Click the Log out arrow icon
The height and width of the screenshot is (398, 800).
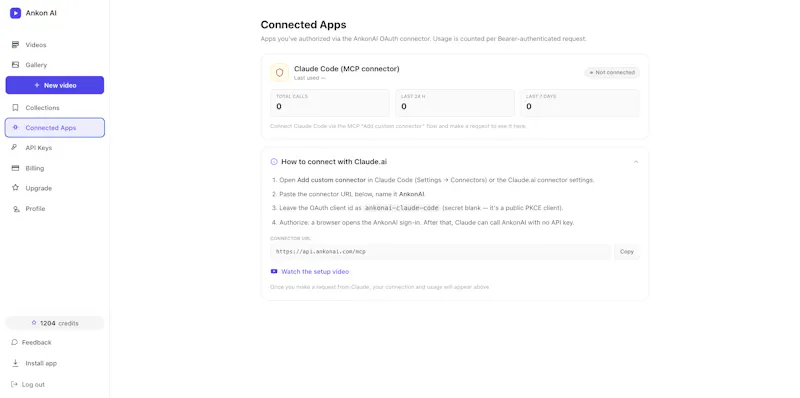click(x=15, y=384)
